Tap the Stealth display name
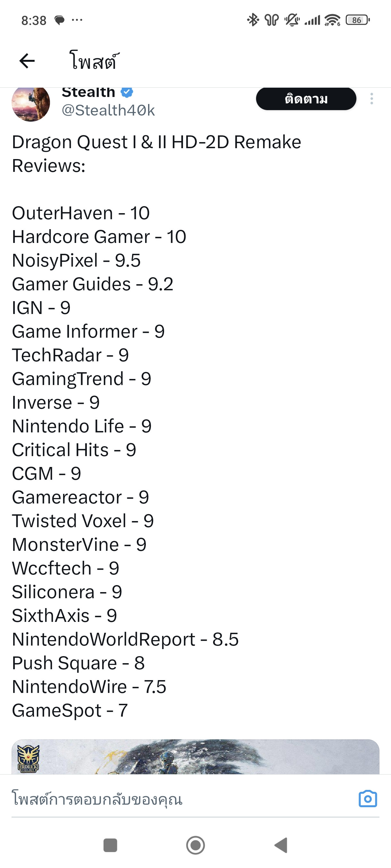The height and width of the screenshot is (868, 391). (x=88, y=92)
